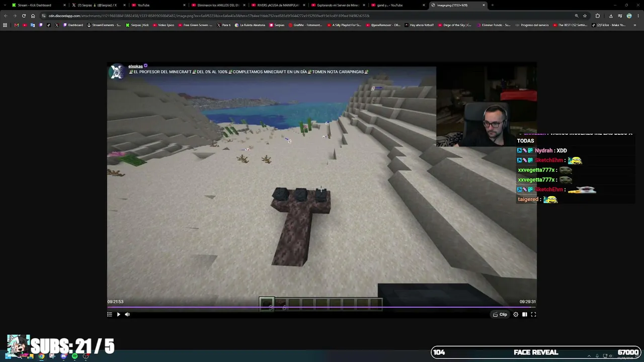
Task: Open Progreso del servicio bookmark
Action: [x=532, y=25]
